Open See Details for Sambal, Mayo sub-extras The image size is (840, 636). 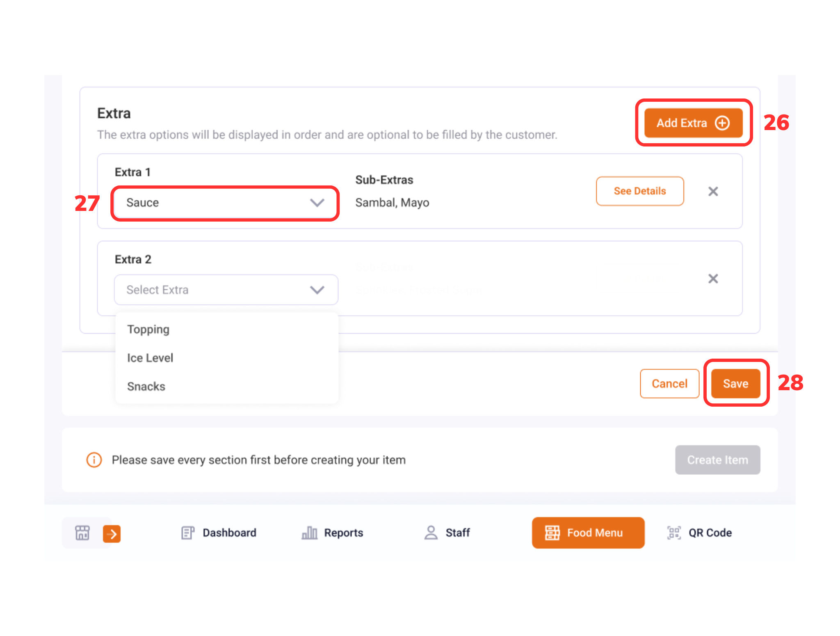coord(639,191)
